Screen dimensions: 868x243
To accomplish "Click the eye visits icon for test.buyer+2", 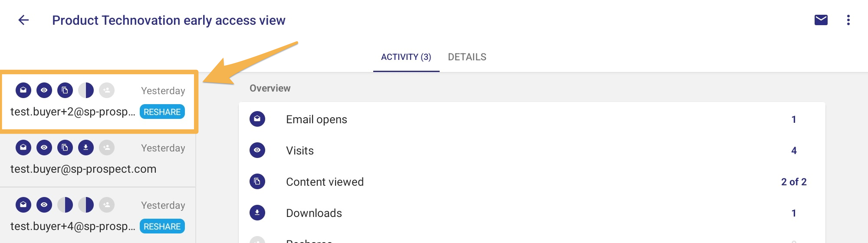I will point(44,90).
